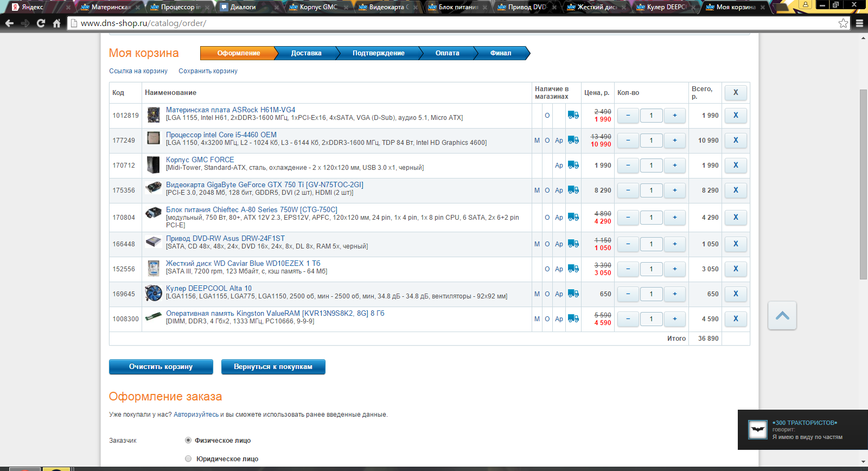Image resolution: width=868 pixels, height=471 pixels.
Task: Decrease quantity of WD Caviar Blue disk
Action: click(x=628, y=269)
